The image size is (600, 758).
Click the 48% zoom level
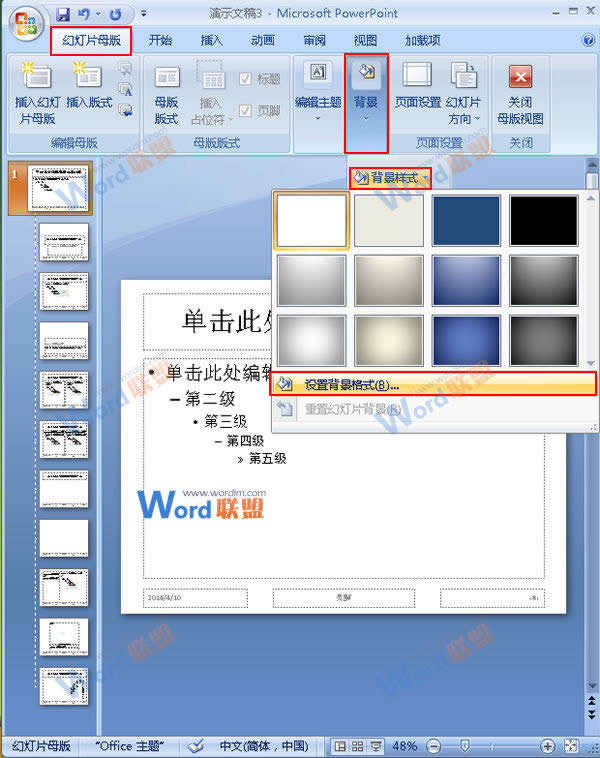[405, 746]
